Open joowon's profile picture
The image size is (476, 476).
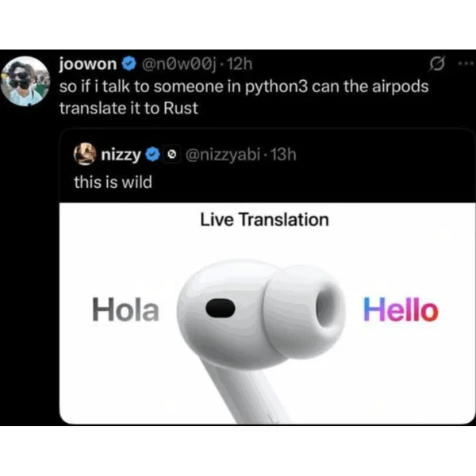point(25,81)
